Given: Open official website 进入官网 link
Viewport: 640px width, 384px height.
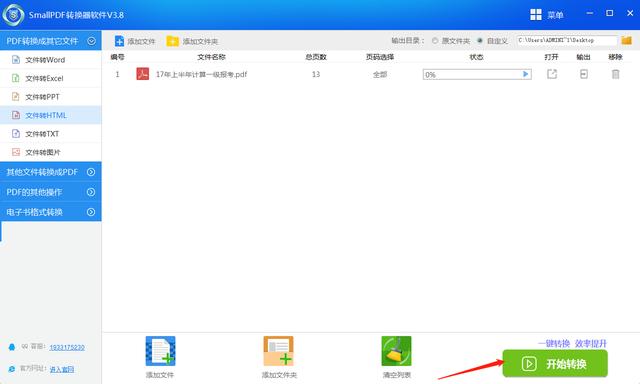Looking at the screenshot, I should tap(62, 369).
